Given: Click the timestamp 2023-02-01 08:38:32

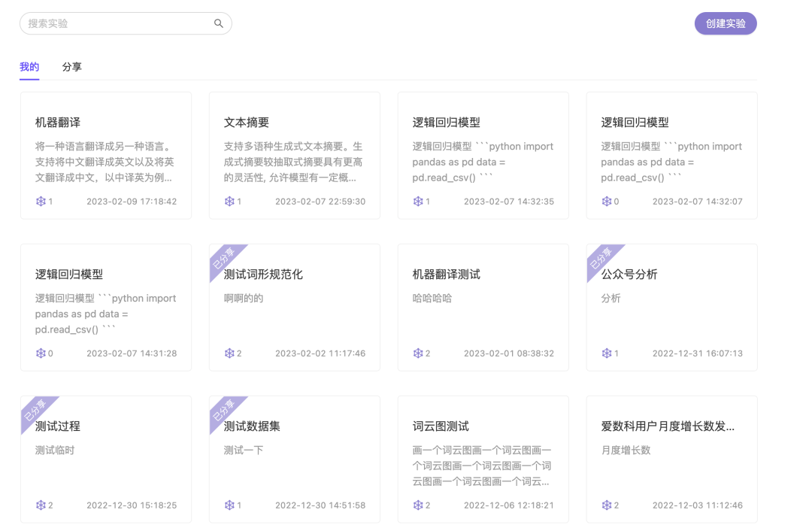Looking at the screenshot, I should point(508,353).
